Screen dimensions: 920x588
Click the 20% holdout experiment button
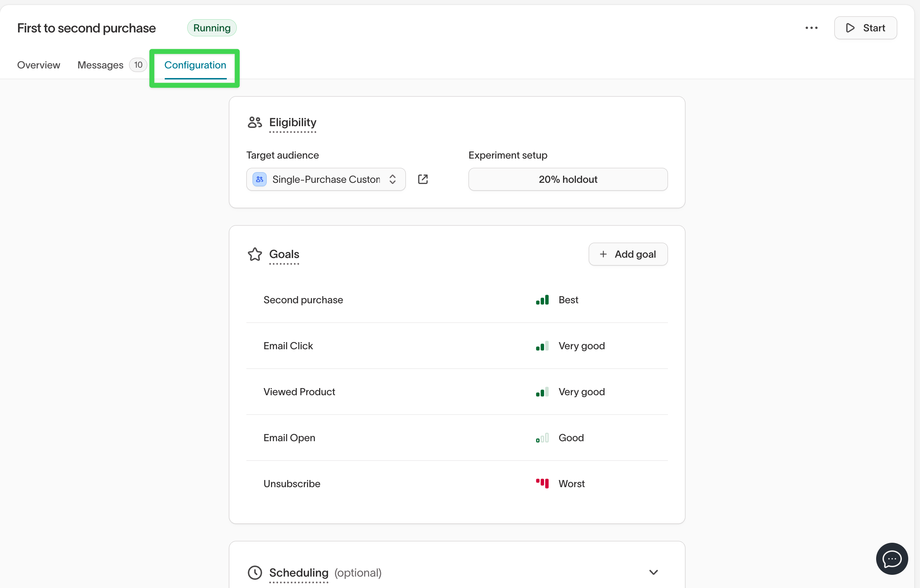pyautogui.click(x=568, y=180)
